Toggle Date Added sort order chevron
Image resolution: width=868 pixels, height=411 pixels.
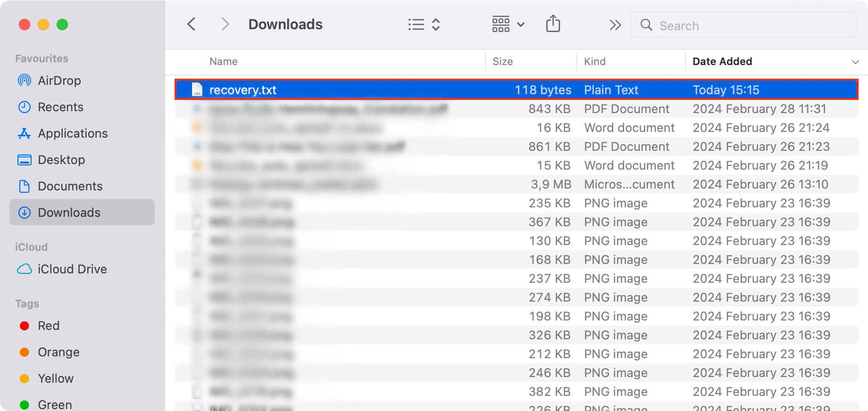click(855, 62)
